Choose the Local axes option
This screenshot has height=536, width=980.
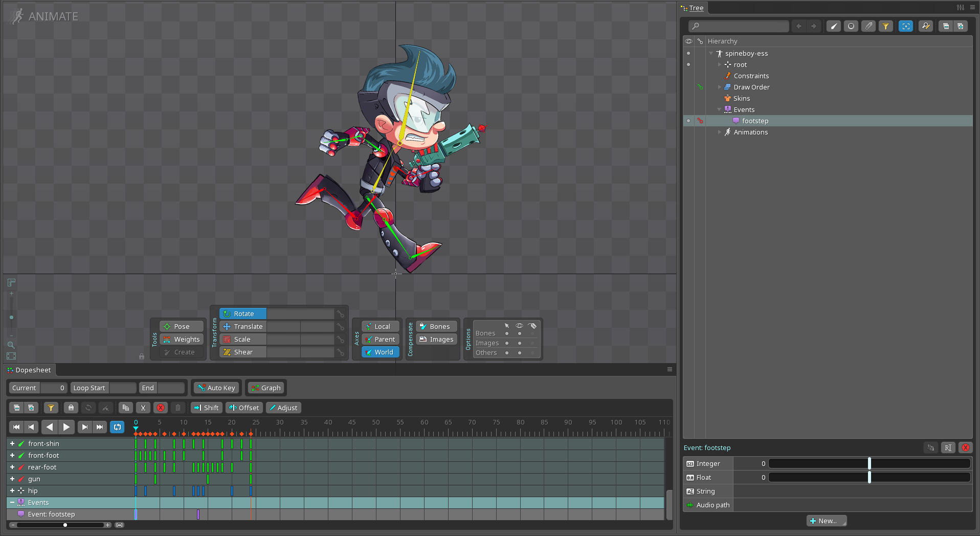[x=380, y=326]
